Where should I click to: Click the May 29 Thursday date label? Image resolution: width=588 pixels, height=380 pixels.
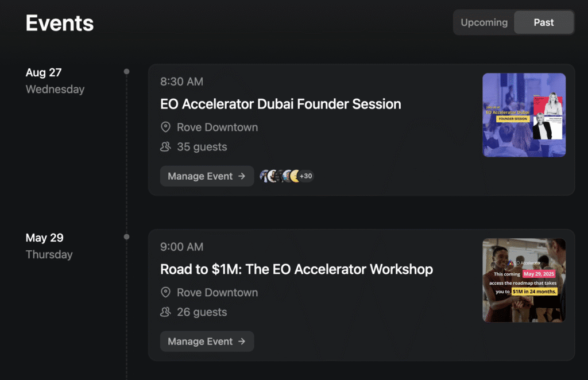(x=49, y=246)
